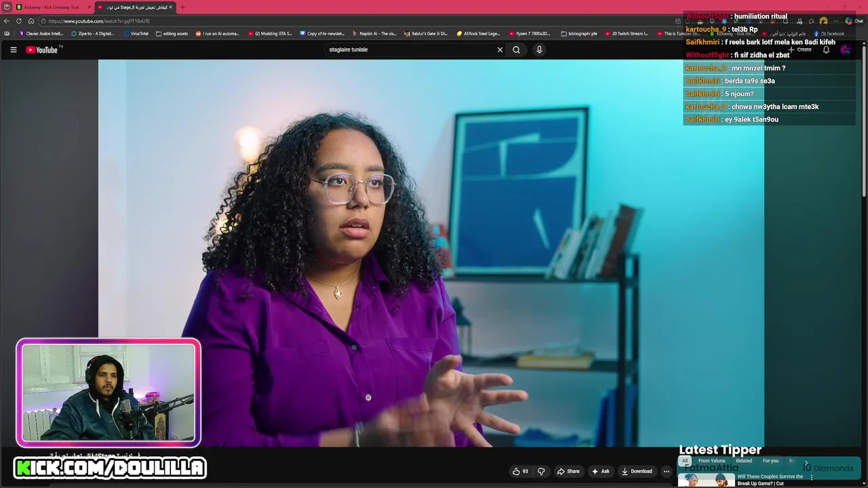
Task: Open the browser profile avatar
Action: point(823,21)
